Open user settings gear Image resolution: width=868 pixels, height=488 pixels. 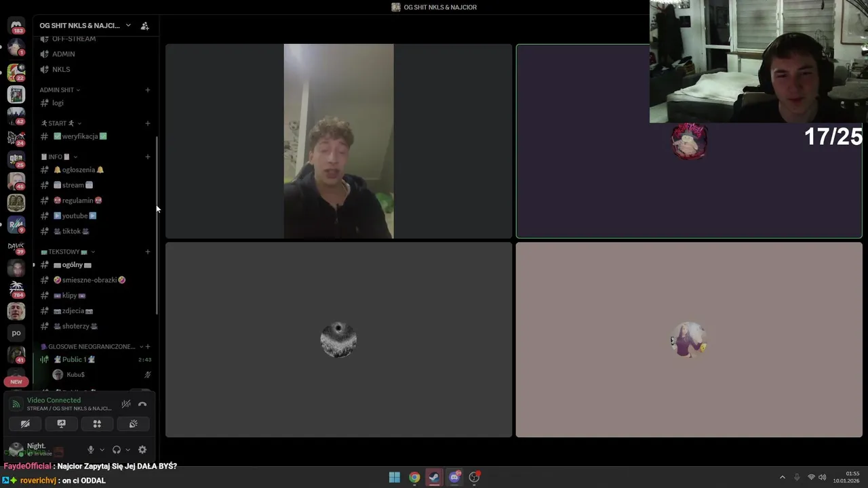coord(142,449)
